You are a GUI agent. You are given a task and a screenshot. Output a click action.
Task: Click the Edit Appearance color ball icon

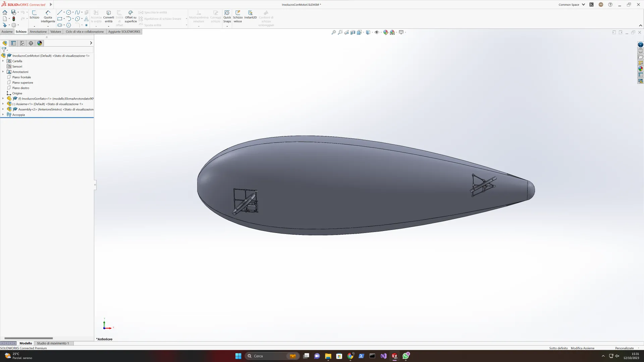386,33
